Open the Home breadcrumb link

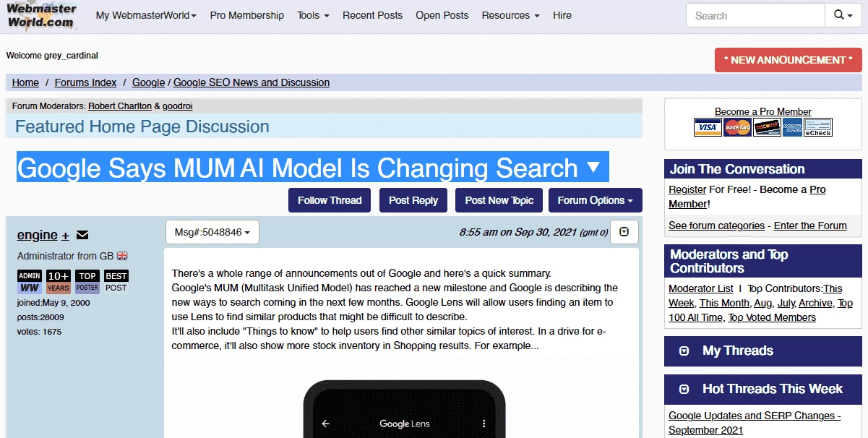[x=25, y=82]
